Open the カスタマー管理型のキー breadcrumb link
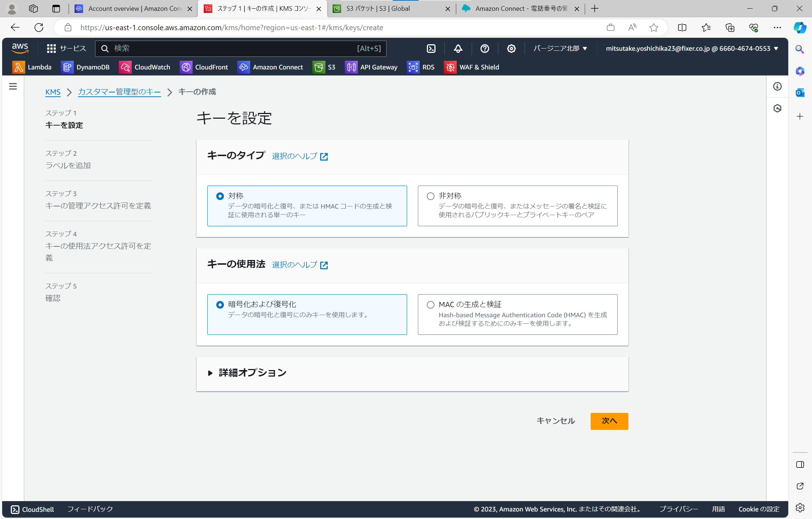 pyautogui.click(x=119, y=92)
